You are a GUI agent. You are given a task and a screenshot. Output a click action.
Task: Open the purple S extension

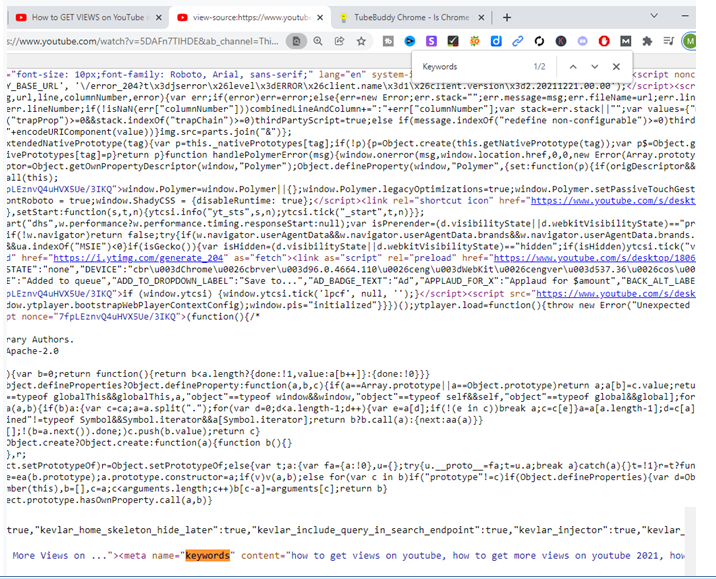[x=431, y=41]
